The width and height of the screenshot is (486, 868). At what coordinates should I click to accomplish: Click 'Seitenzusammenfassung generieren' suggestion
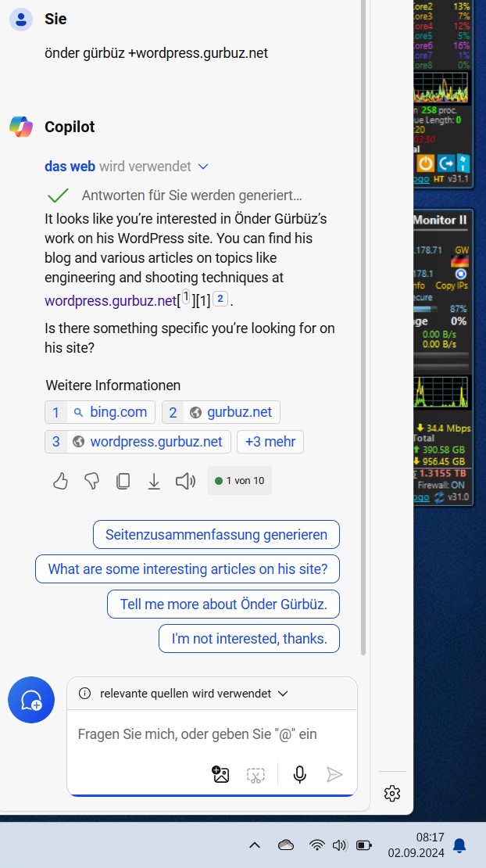(216, 535)
